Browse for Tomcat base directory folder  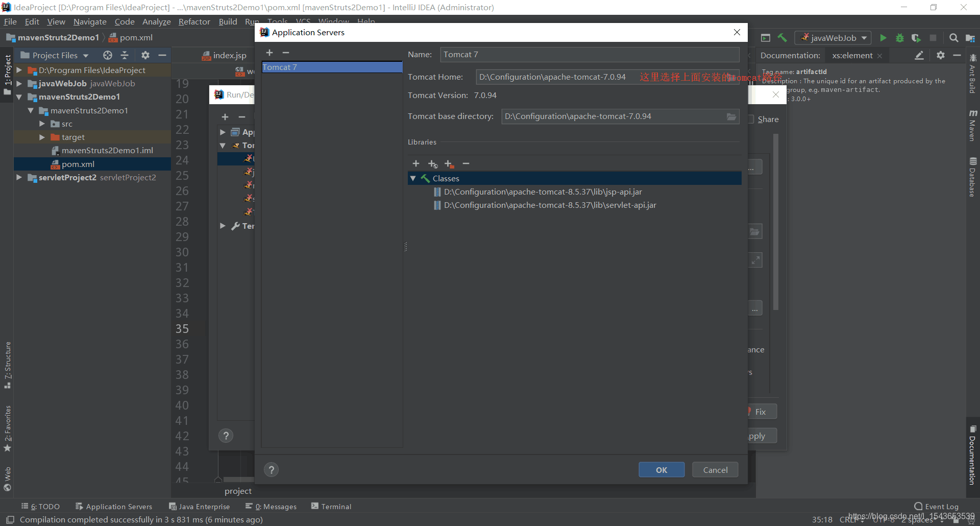pyautogui.click(x=731, y=116)
